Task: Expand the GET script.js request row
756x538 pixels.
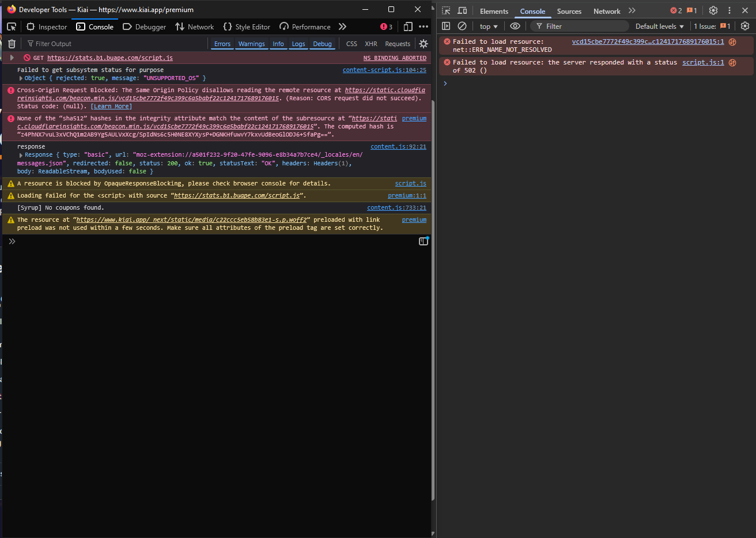Action: [x=12, y=58]
